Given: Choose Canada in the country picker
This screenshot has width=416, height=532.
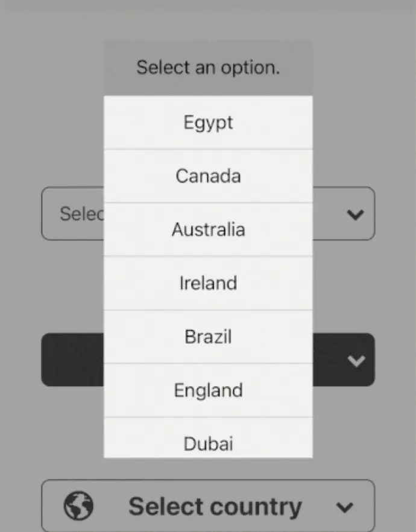Looking at the screenshot, I should [208, 176].
